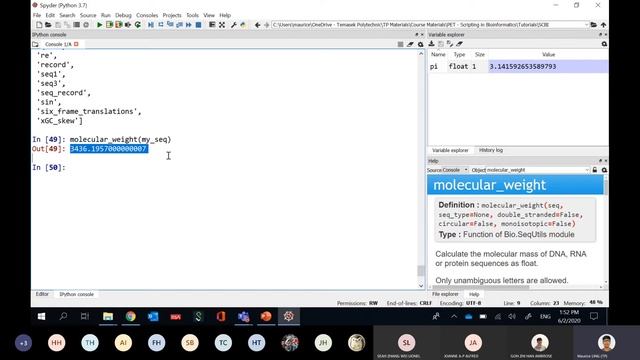Open Preferences wrench icon
The width and height of the screenshot is (640, 360).
[233, 25]
